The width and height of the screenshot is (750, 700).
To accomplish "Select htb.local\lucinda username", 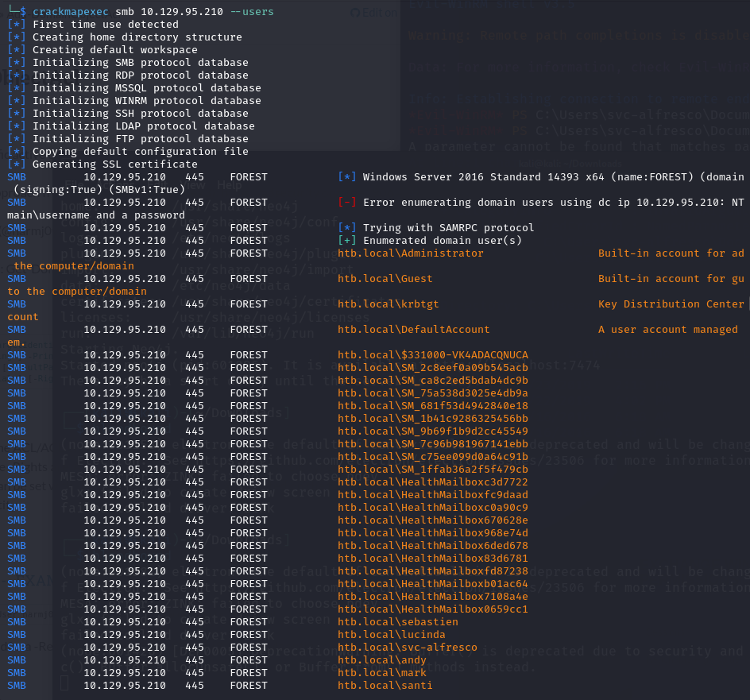I will pos(391,635).
